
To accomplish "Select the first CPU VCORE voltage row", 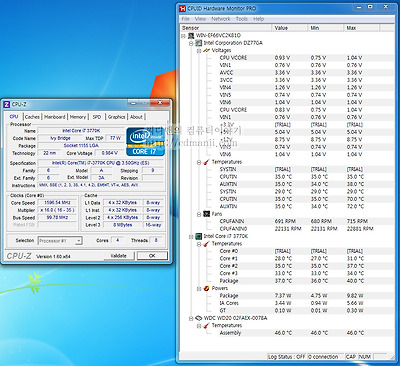I will (287, 58).
